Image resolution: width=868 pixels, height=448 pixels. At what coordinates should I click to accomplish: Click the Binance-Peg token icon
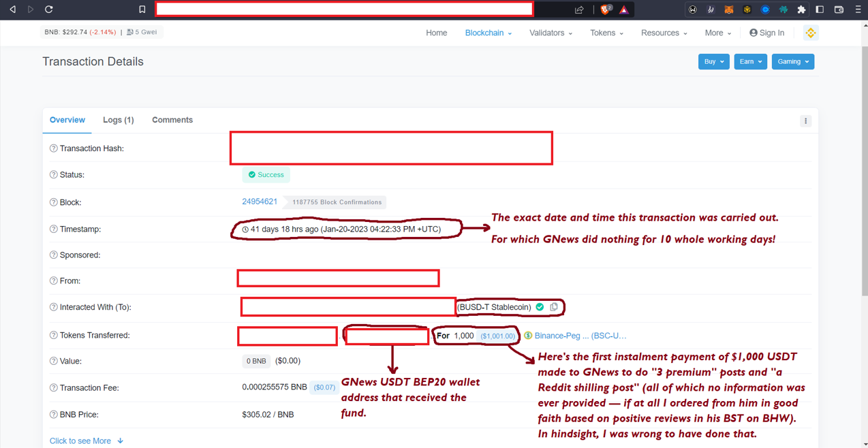pyautogui.click(x=528, y=336)
